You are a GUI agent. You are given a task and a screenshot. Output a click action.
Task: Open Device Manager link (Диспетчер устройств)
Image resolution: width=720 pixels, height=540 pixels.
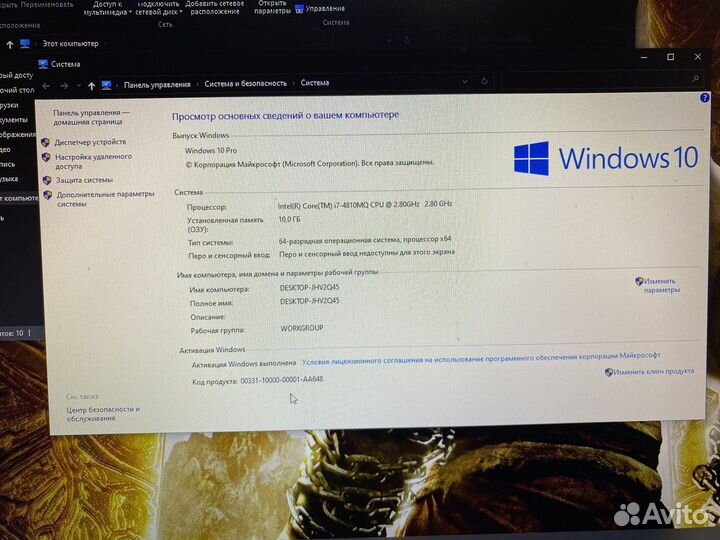(90, 142)
